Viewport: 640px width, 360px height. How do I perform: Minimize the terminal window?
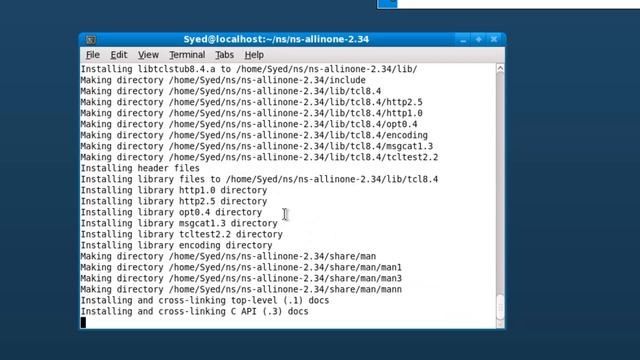pyautogui.click(x=463, y=40)
